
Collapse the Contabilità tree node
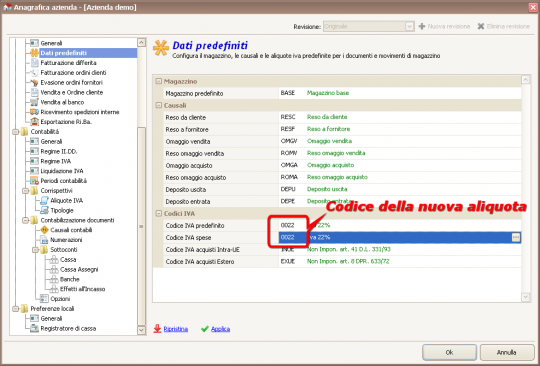15,132
